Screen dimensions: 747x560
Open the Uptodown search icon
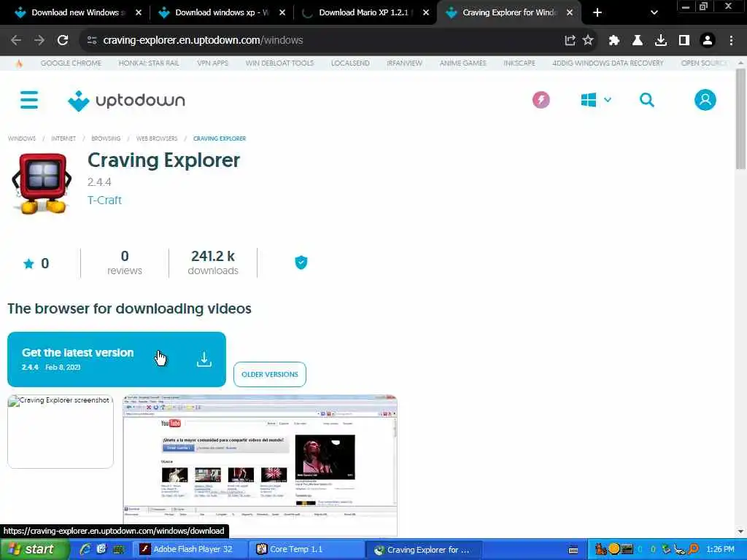pyautogui.click(x=646, y=100)
